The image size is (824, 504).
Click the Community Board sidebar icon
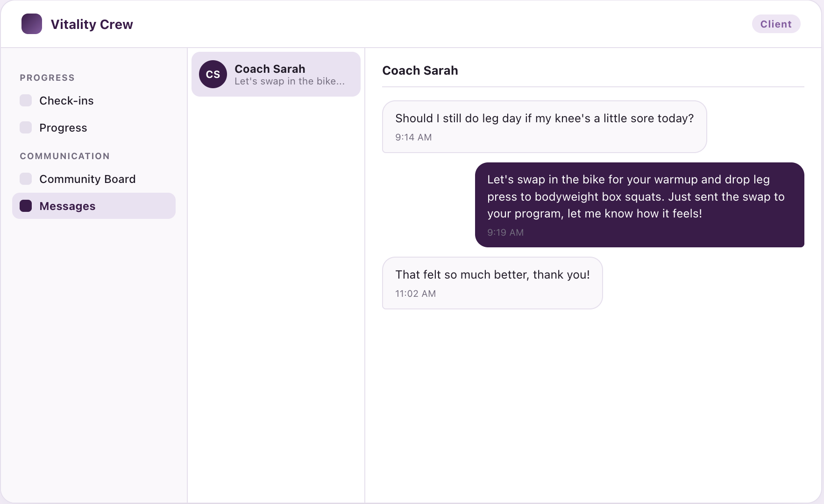click(x=26, y=179)
